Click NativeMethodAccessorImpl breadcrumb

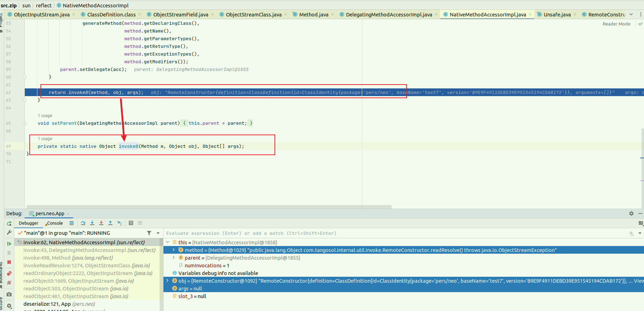(x=93, y=6)
